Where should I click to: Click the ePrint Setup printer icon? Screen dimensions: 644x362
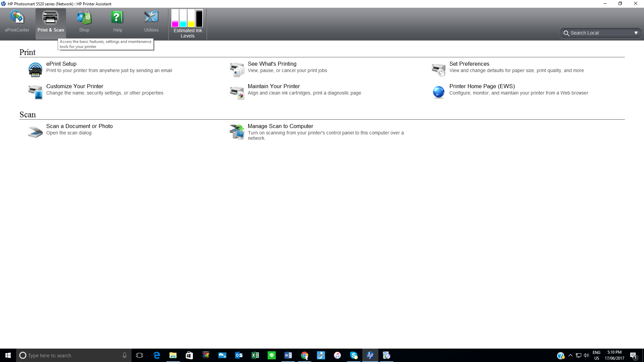pyautogui.click(x=35, y=69)
